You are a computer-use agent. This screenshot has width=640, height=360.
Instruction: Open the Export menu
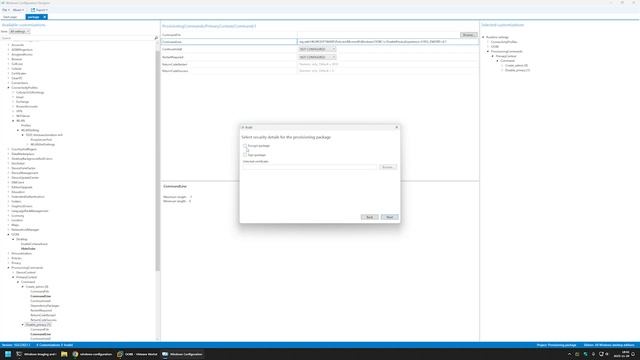point(40,10)
